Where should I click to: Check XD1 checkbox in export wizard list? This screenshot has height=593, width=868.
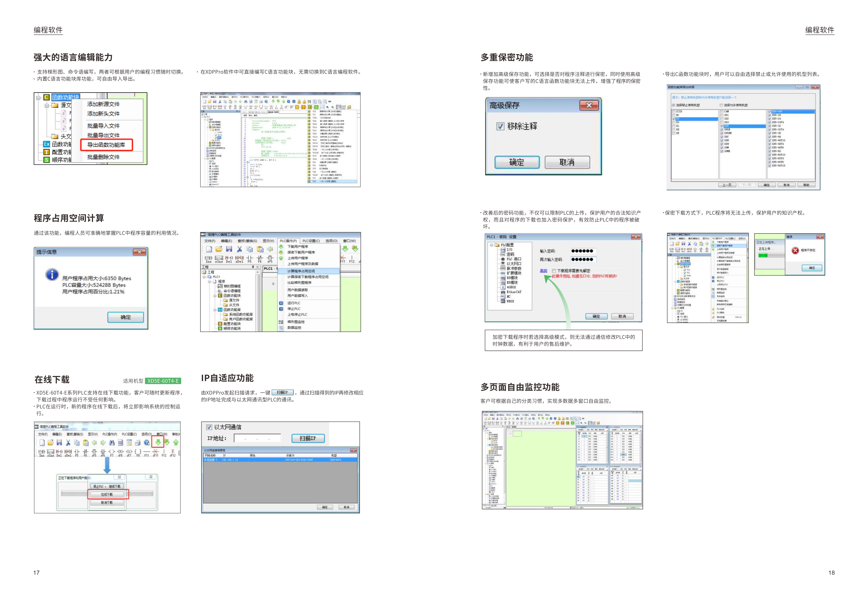point(722,115)
